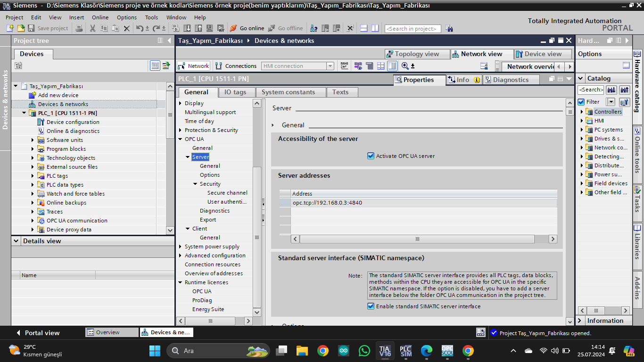Collapse the Project tree panel arrow
This screenshot has width=644, height=362.
pos(169,41)
